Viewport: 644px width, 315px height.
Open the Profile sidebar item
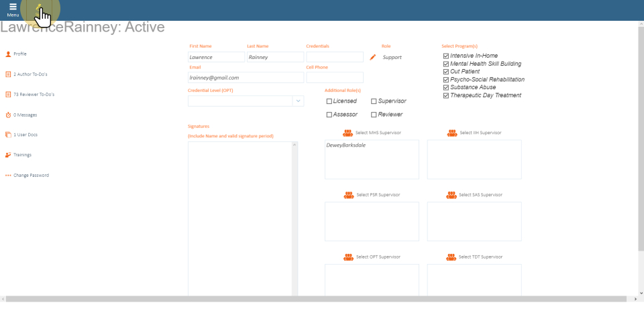coord(20,54)
